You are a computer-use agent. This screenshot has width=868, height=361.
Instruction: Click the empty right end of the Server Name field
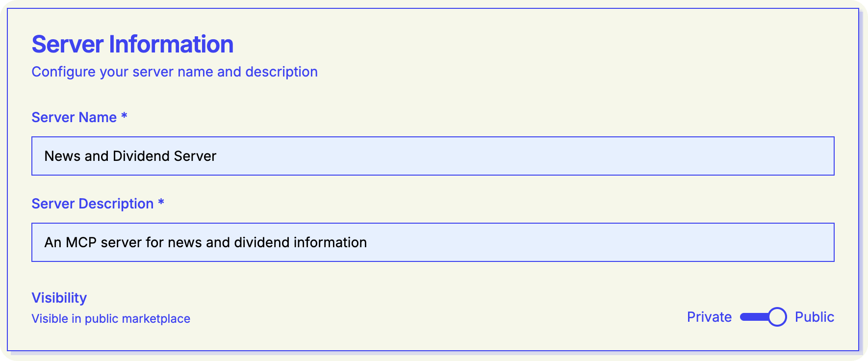pyautogui.click(x=785, y=156)
